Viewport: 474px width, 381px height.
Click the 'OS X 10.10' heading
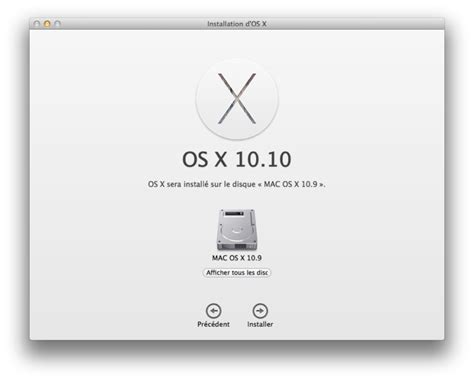coord(237,159)
